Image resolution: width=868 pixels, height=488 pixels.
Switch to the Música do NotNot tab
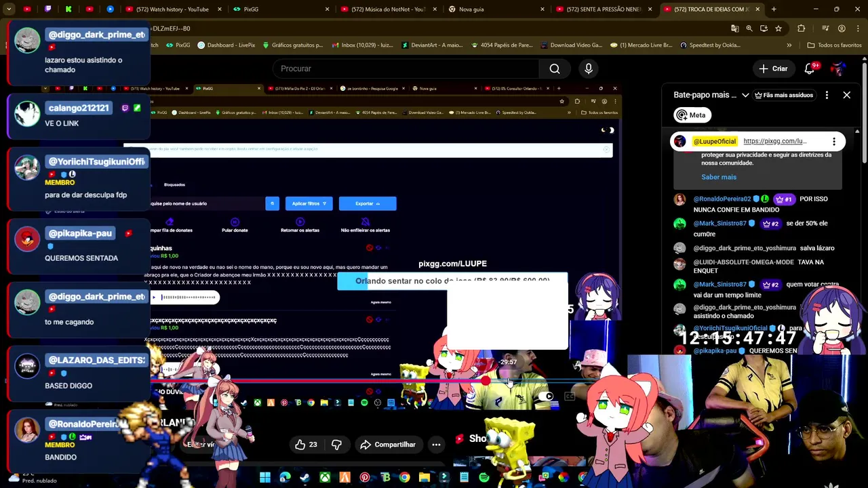coord(389,9)
